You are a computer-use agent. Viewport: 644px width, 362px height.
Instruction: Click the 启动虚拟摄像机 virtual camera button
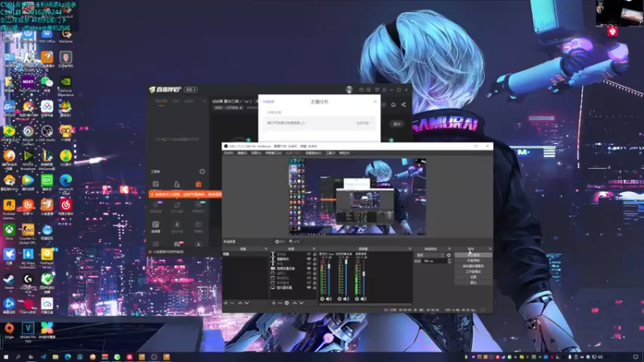[x=473, y=266]
